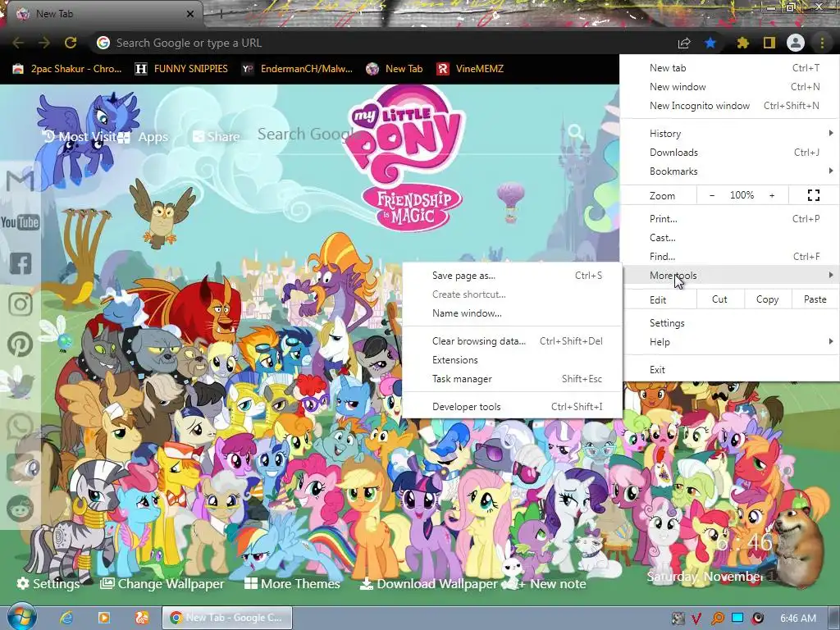Open FUNNY SNIPPIES bookmark
The width and height of the screenshot is (840, 630).
click(181, 69)
